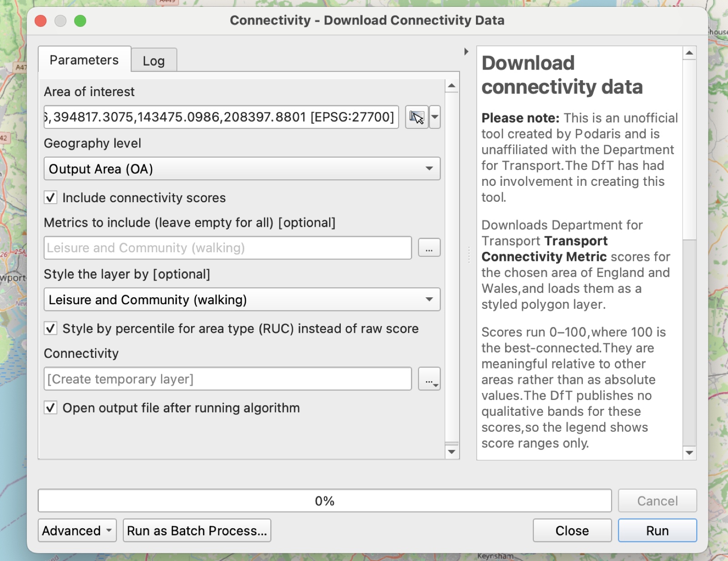The image size is (728, 561).
Task: Open the Advanced dropdown button
Action: coord(77,530)
